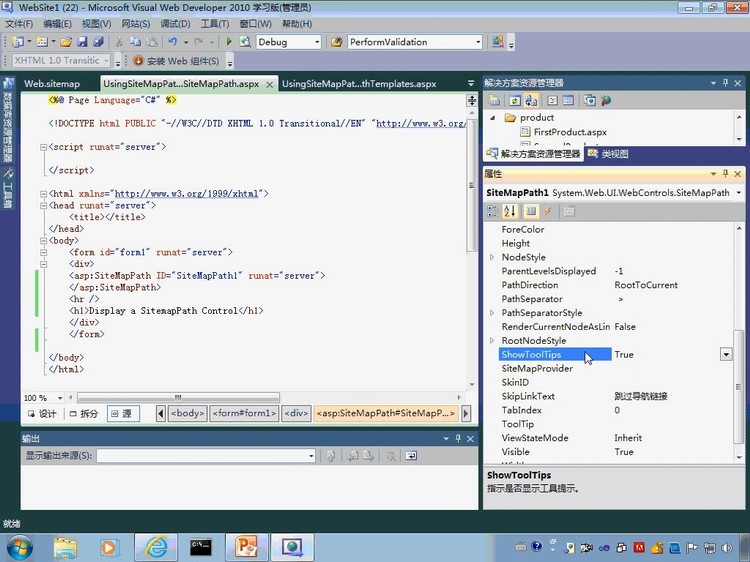Open the Debug menu (调试)

click(175, 24)
